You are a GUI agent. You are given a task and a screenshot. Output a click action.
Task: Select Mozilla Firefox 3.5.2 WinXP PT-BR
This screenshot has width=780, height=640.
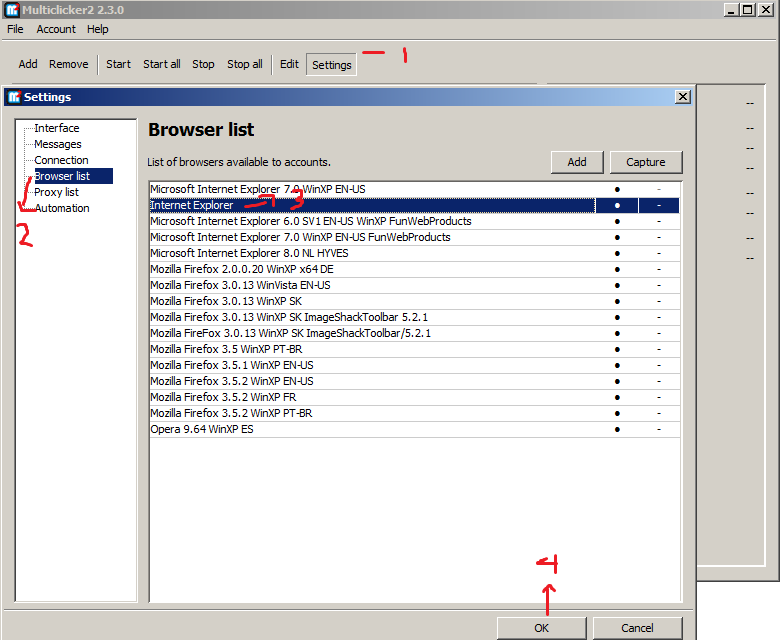point(415,413)
